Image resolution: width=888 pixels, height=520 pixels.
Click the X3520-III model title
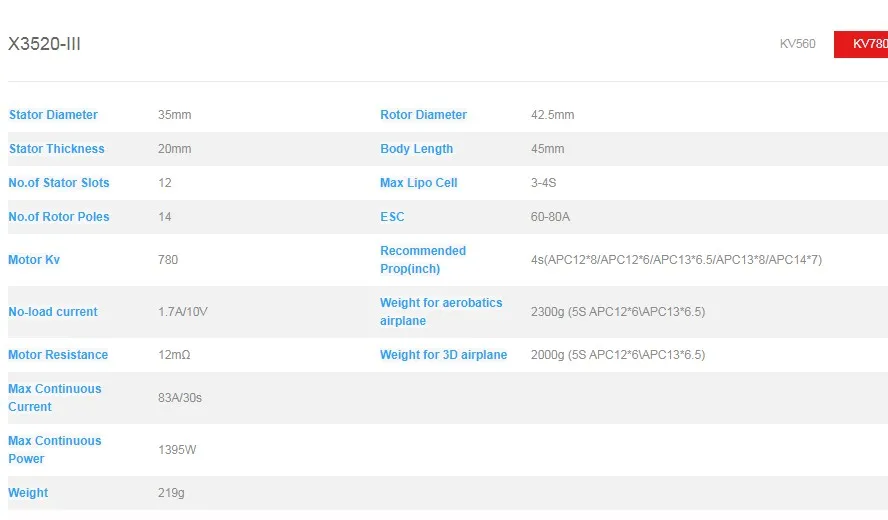click(x=44, y=44)
